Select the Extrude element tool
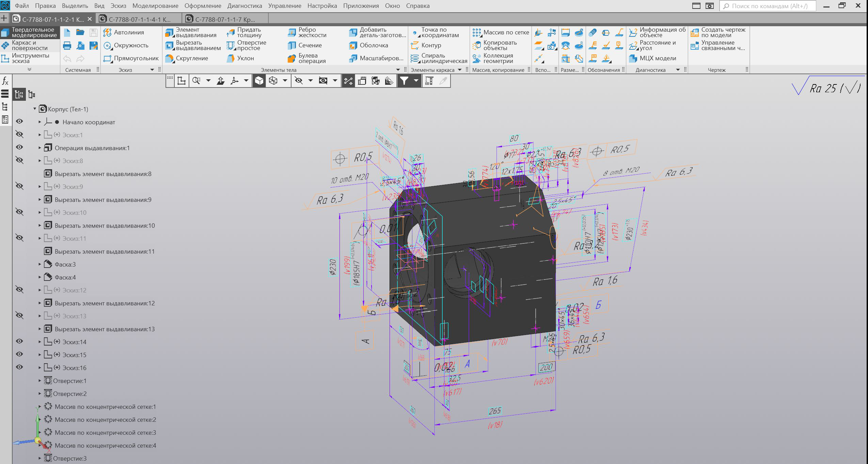The image size is (868, 464). pos(170,33)
